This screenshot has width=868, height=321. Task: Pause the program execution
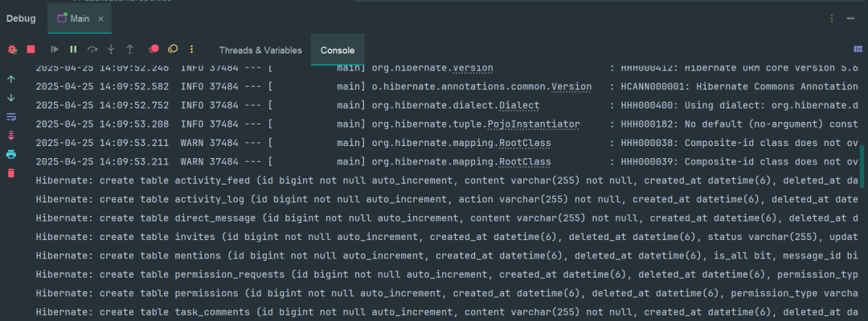click(x=73, y=49)
